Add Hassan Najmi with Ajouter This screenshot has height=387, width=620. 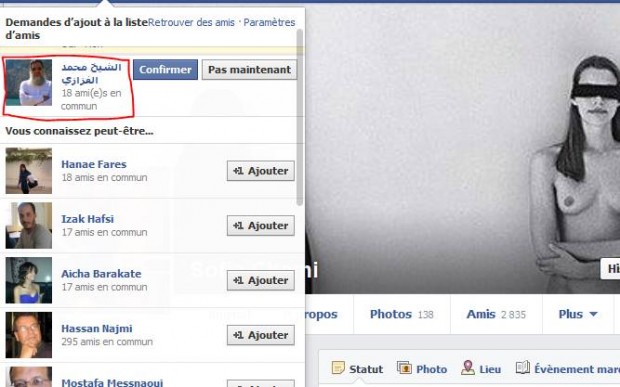261,335
